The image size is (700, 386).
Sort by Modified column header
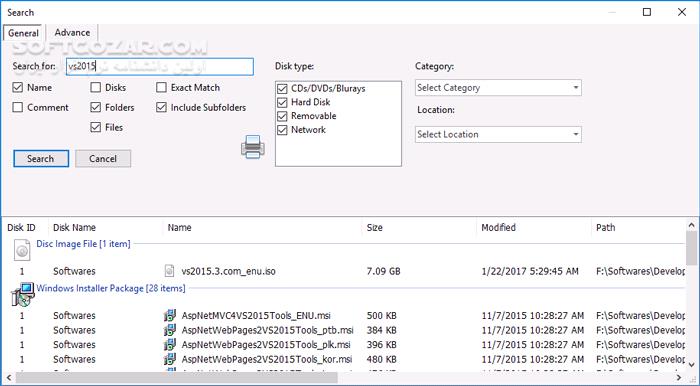[498, 228]
